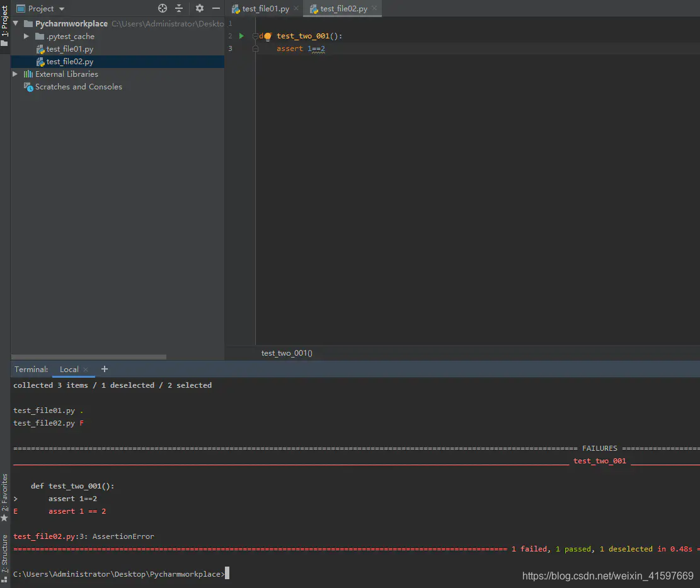Select .pytest_cache folder row
Screen dimensions: 700x588
pos(117,36)
